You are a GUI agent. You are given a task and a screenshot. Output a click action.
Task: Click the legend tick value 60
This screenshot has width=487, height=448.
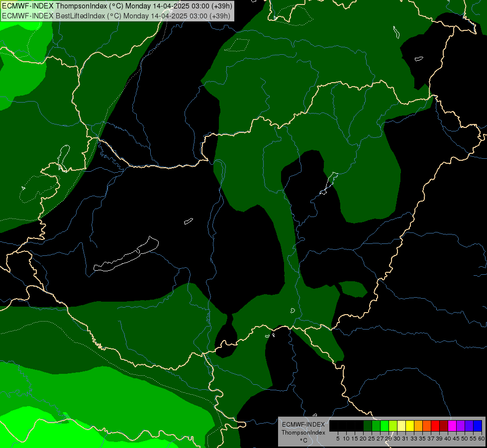pos(482,439)
